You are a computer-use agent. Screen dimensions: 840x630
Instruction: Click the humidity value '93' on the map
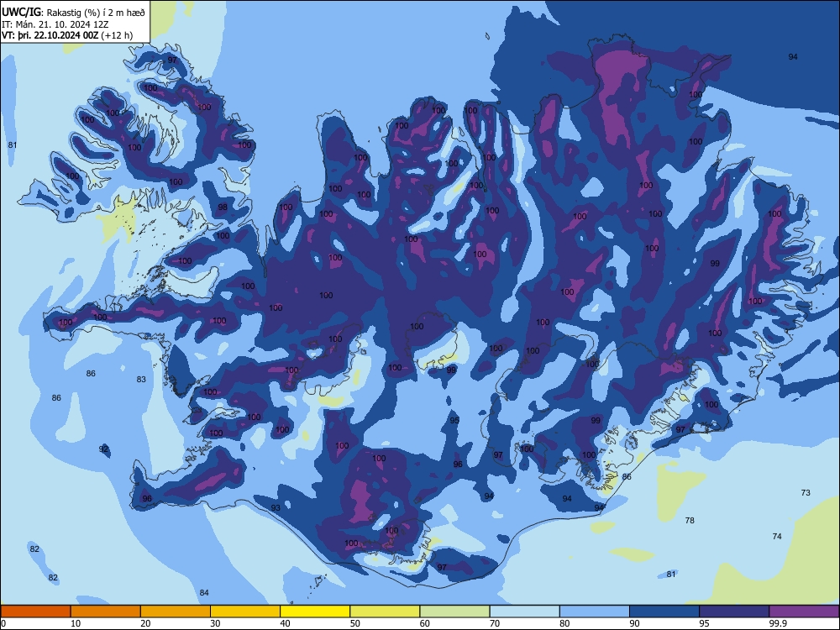point(276,508)
